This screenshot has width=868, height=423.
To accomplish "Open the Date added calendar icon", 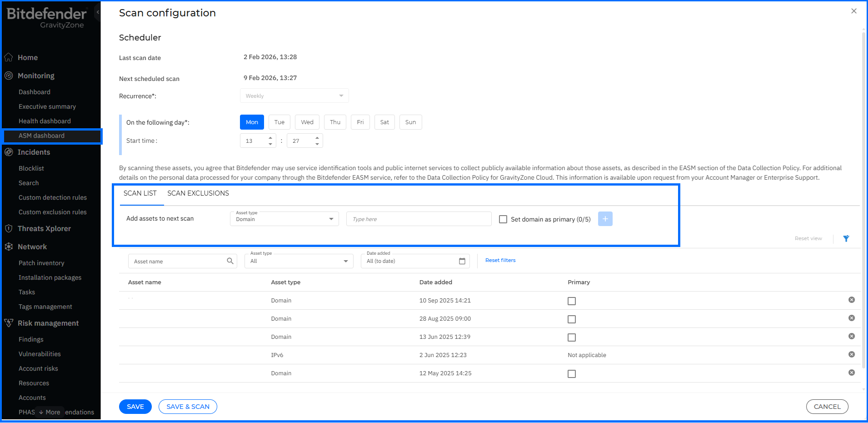I will 462,261.
